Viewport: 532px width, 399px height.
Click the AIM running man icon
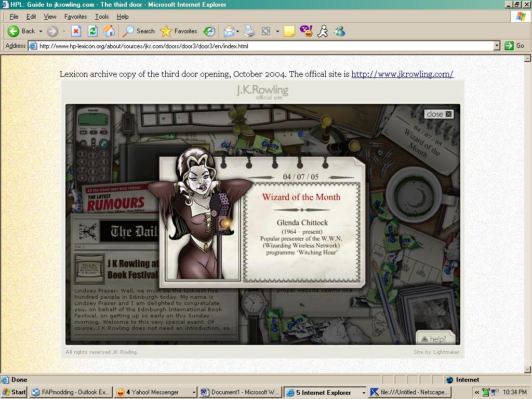coord(323,31)
